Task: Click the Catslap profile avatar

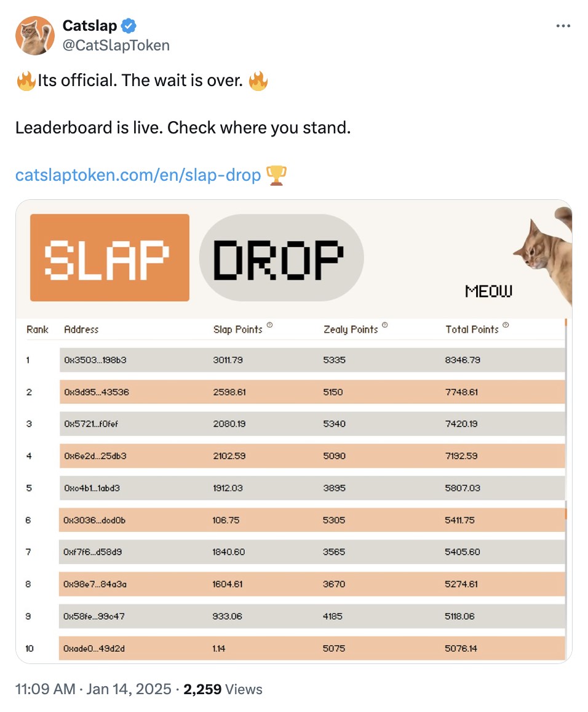Action: [x=35, y=36]
